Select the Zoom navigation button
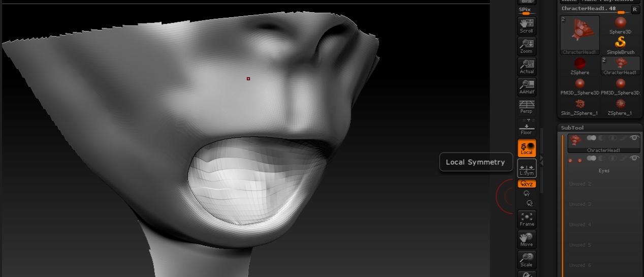644x277 pixels. [x=527, y=46]
